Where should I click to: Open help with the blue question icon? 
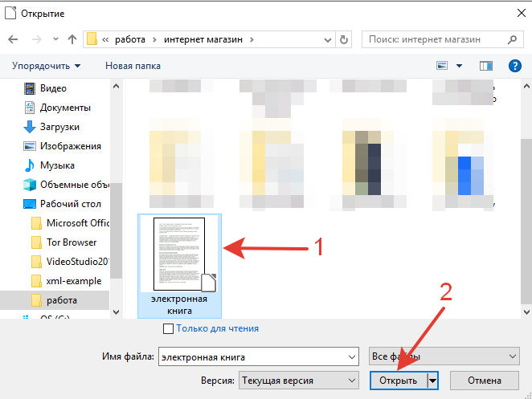pyautogui.click(x=514, y=66)
